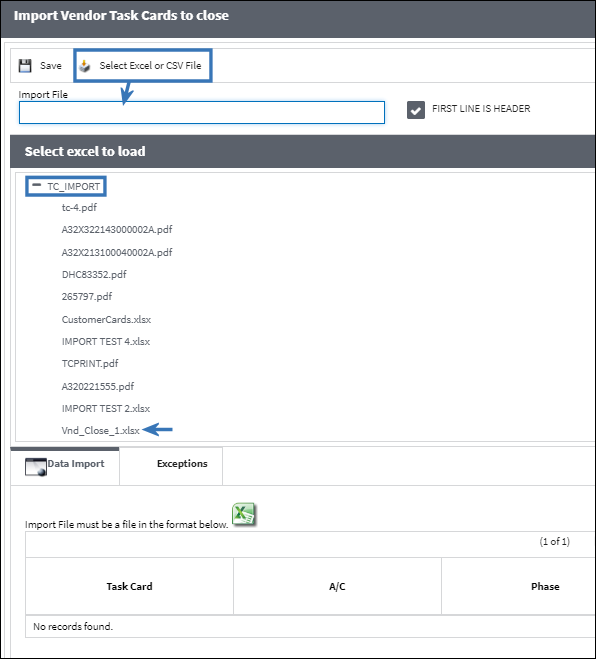Choose IMPORT TEST 4.xlsx file
This screenshot has height=659, width=596.
pos(106,341)
